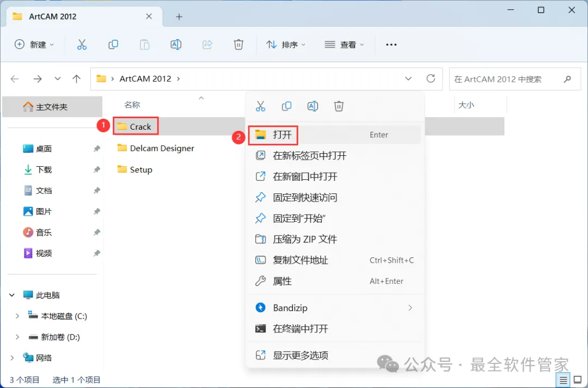588x388 pixels.
Task: Click the 名称 column header
Action: [x=132, y=105]
